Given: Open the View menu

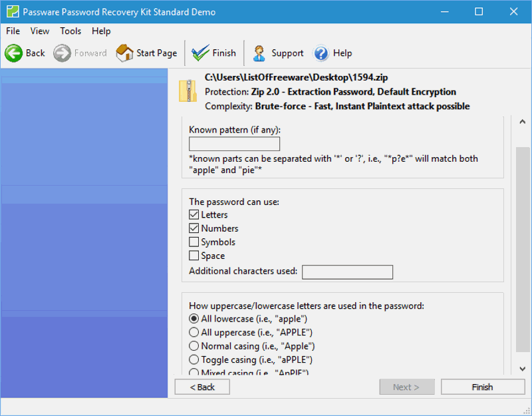Looking at the screenshot, I should tap(40, 31).
